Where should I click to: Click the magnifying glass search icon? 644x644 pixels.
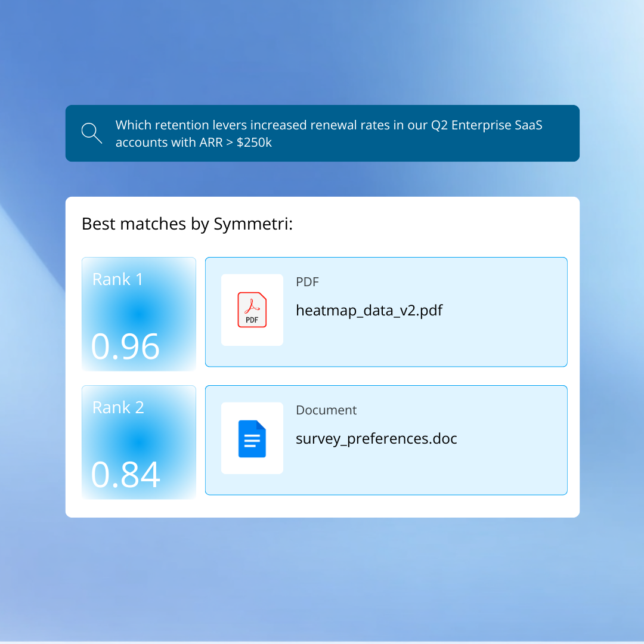(x=91, y=133)
